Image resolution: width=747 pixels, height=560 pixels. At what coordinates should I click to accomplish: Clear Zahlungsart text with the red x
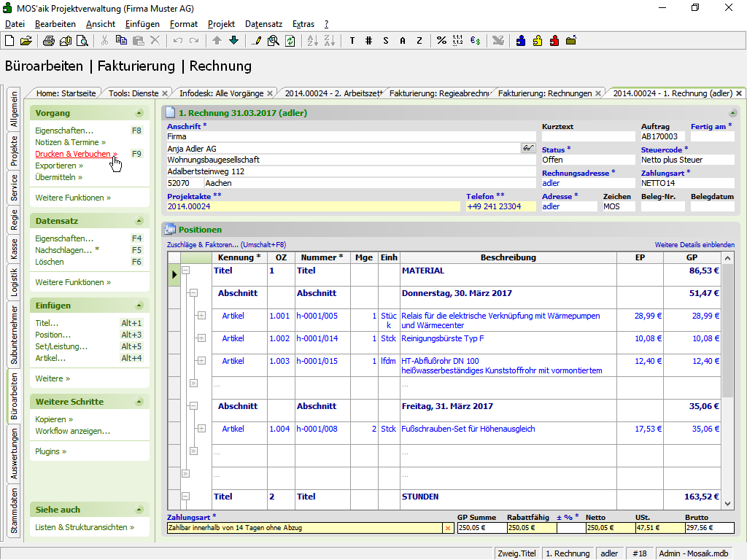pyautogui.click(x=448, y=528)
